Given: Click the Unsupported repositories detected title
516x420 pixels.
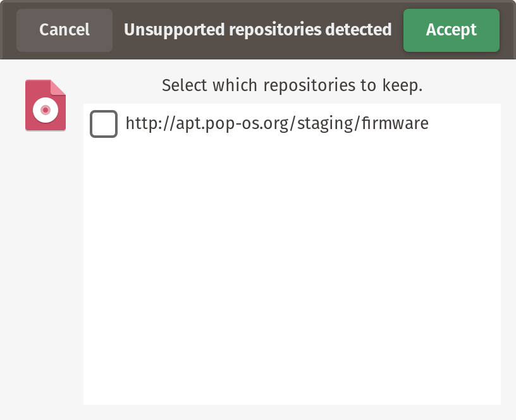Looking at the screenshot, I should click(x=256, y=28).
